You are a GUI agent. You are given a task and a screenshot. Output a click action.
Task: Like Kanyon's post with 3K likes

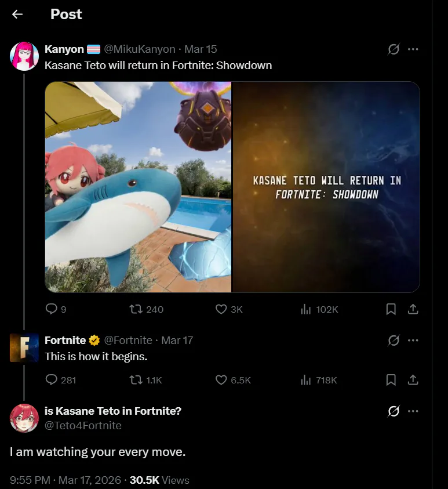(221, 309)
